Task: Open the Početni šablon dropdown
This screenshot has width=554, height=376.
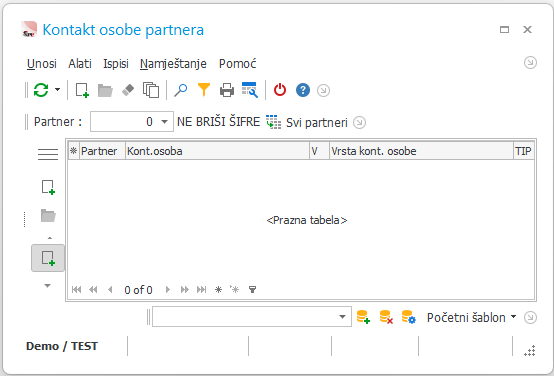Action: (471, 317)
